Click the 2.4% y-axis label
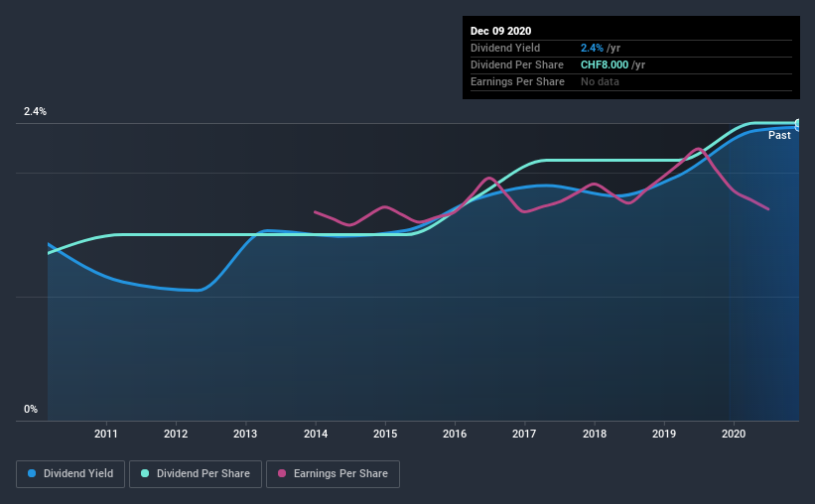Screen dimensions: 815x504 [x=35, y=112]
